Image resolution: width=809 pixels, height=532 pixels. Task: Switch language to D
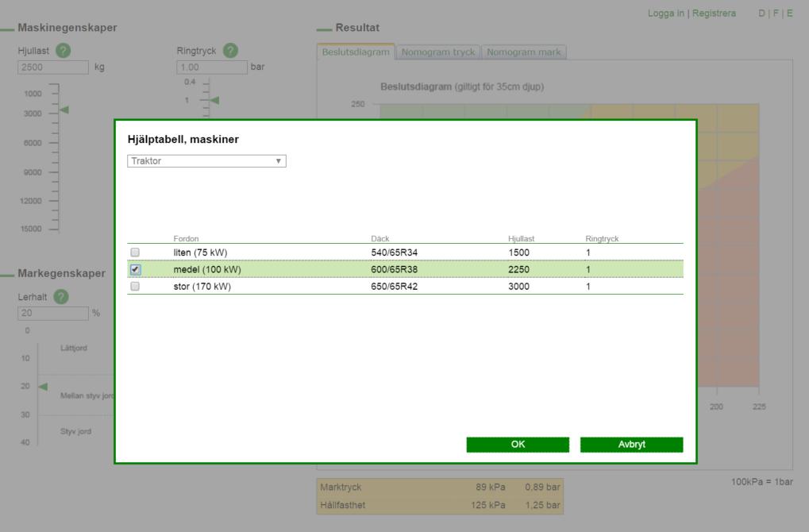tap(761, 13)
